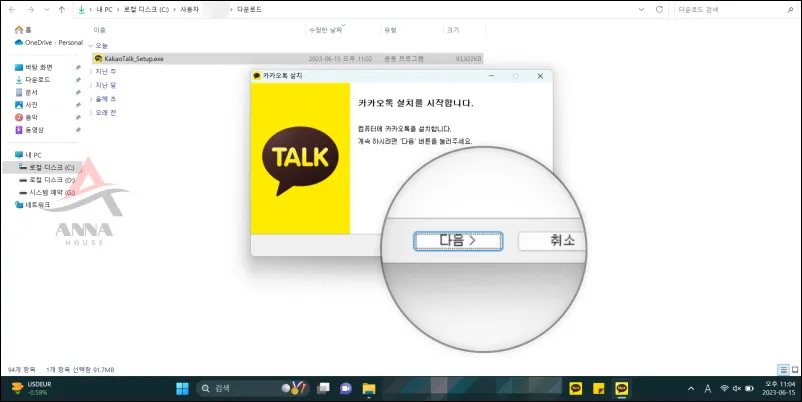This screenshot has width=802, height=402.
Task: Sort by the 이름 column header
Action: 99,30
